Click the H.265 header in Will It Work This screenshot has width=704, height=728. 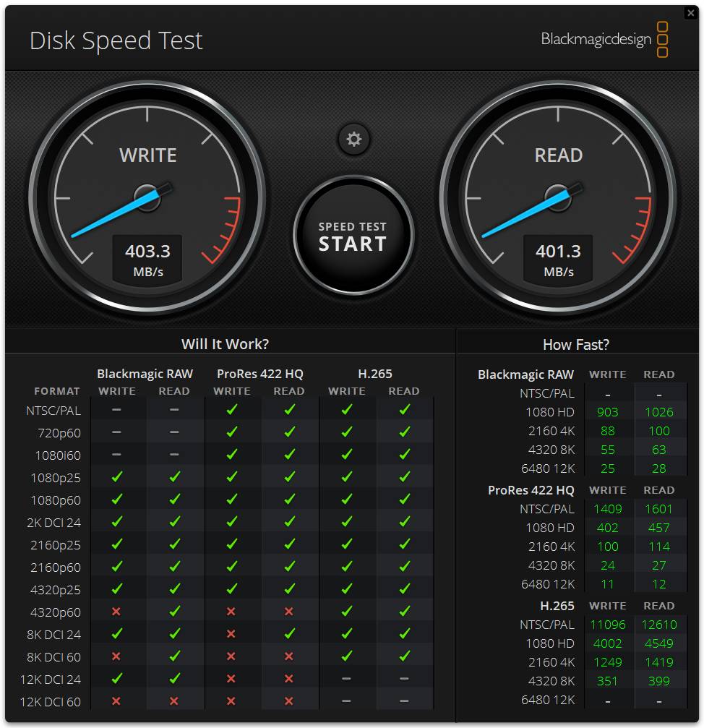(x=375, y=374)
